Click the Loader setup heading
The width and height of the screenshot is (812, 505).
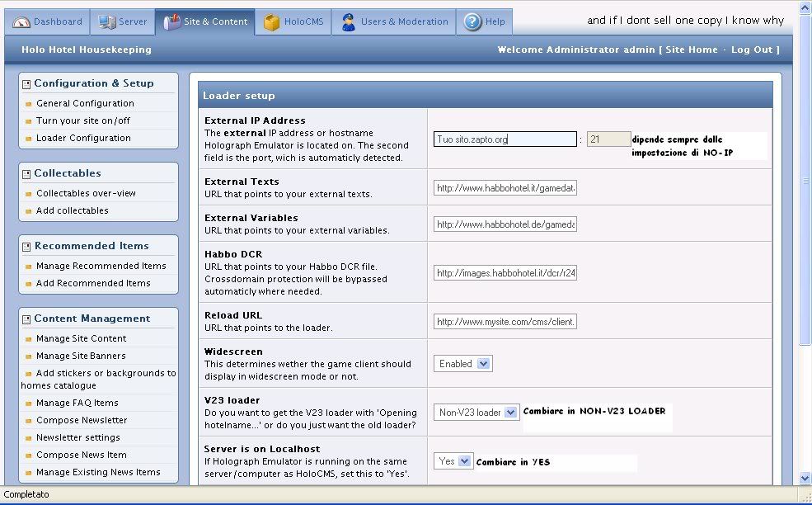(x=239, y=96)
